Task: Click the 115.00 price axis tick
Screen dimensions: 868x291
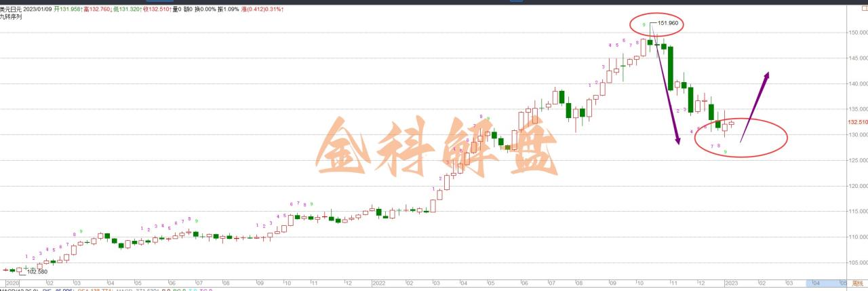Action: point(857,211)
